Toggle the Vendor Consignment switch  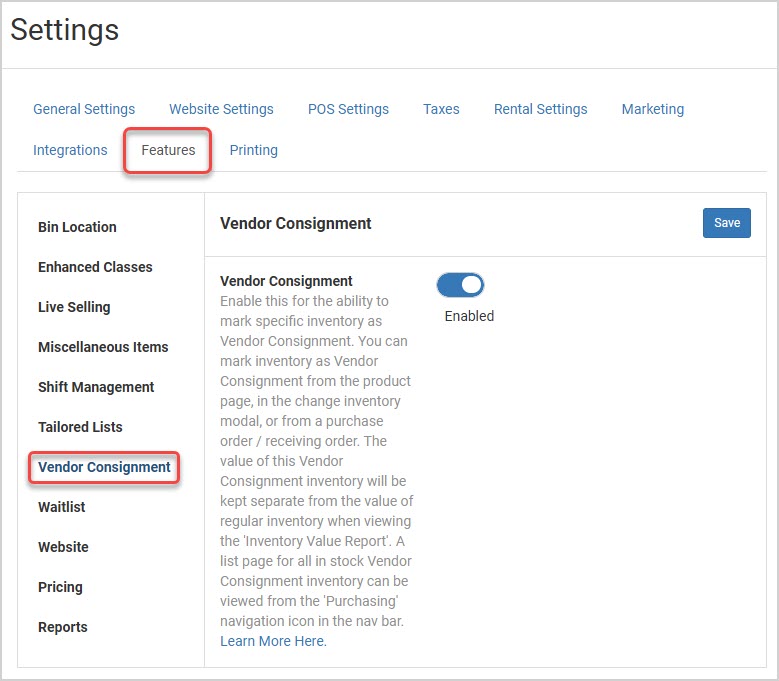pyautogui.click(x=460, y=285)
